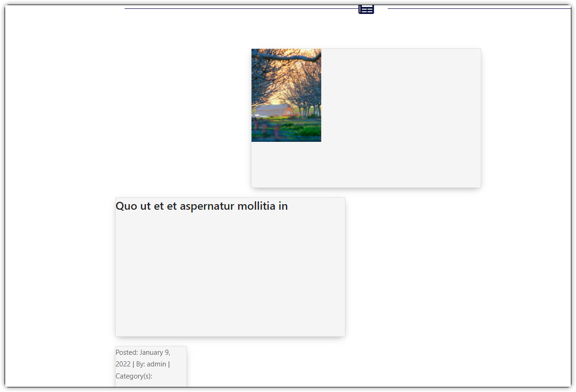Click the orchard and barn post thumbnail

click(286, 95)
